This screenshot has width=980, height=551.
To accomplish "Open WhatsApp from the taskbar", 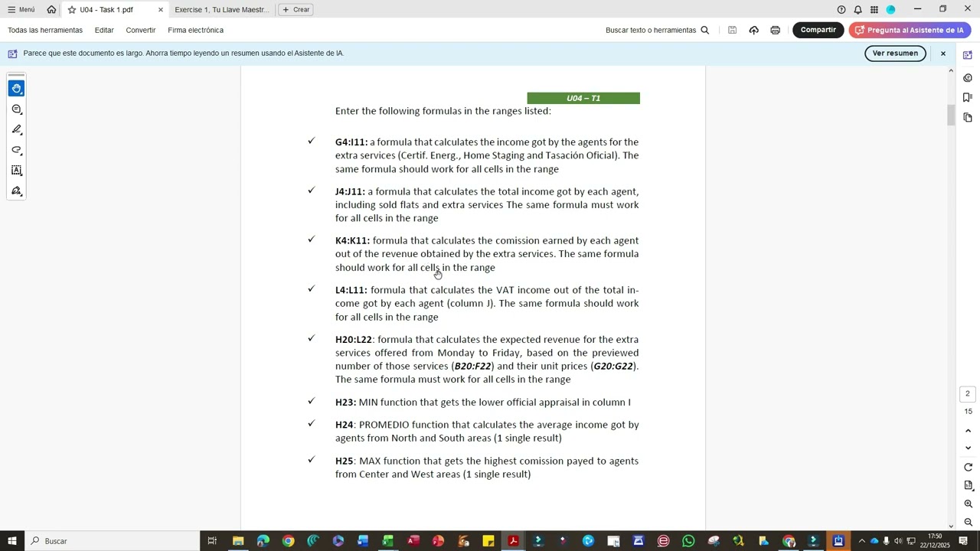I will point(688,541).
